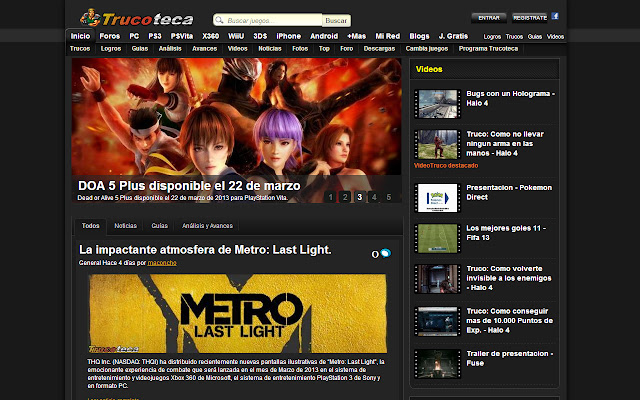The width and height of the screenshot is (640, 400).
Task: Click the Buscar button
Action: click(336, 20)
